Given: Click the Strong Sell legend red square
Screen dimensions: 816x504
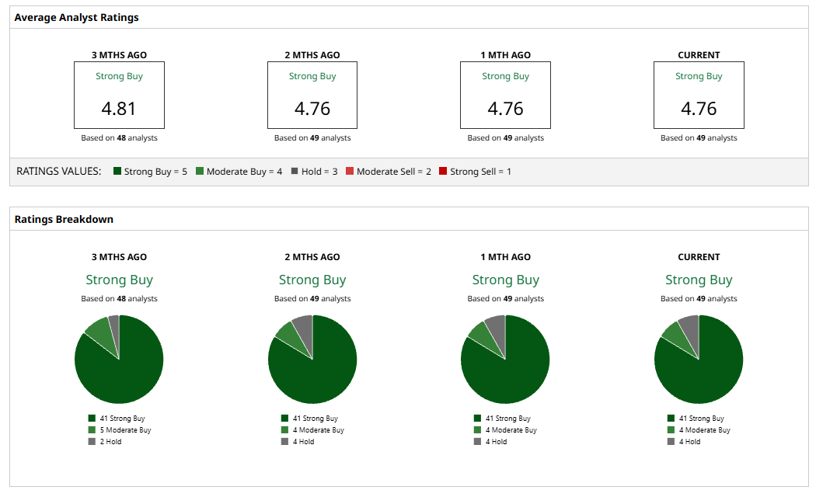Looking at the screenshot, I should [x=443, y=171].
